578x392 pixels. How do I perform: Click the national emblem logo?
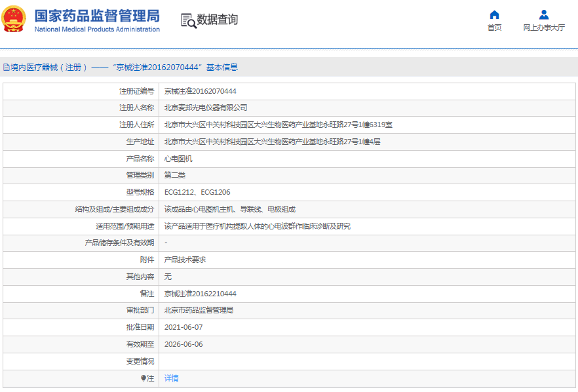tap(14, 20)
